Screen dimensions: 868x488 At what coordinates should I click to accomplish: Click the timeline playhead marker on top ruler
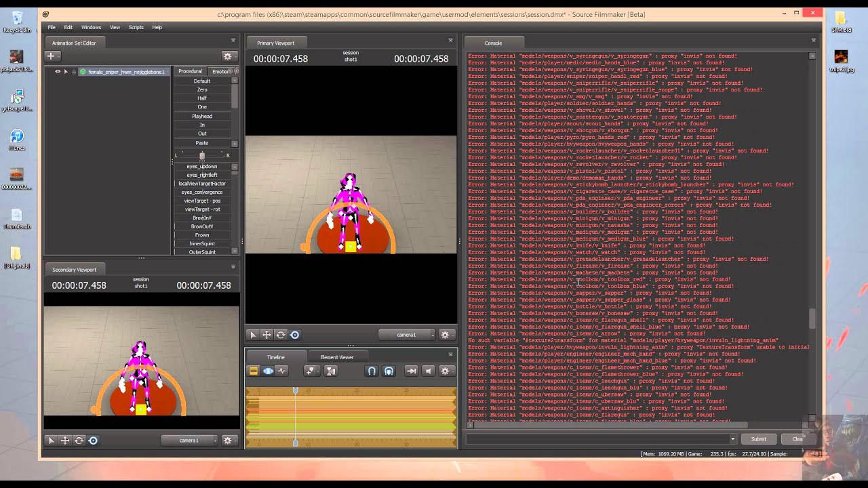295,390
